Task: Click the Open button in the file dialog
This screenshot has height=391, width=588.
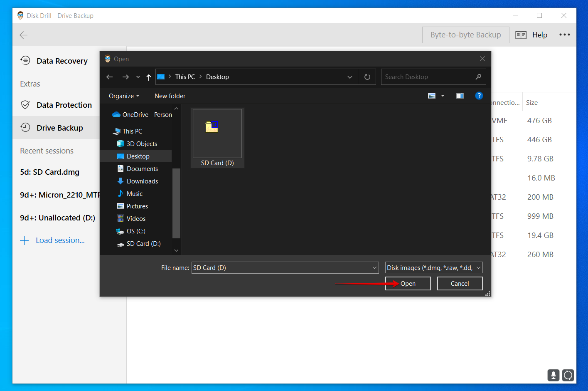Action: point(408,284)
